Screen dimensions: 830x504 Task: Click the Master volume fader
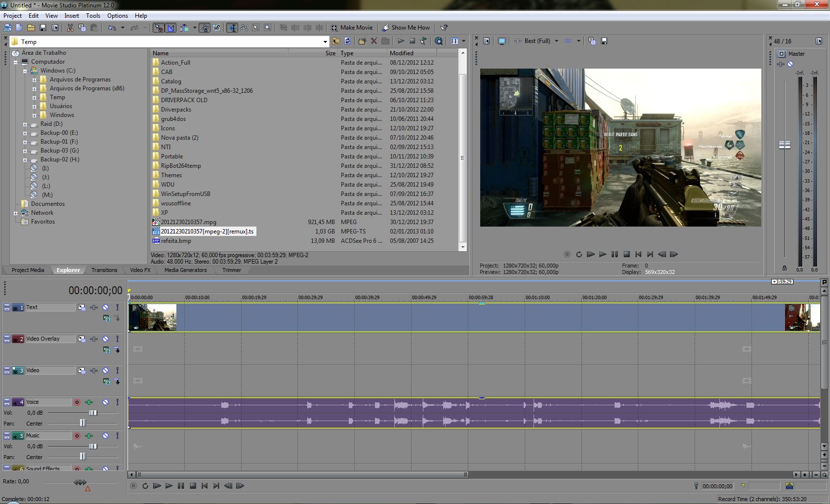(x=785, y=145)
